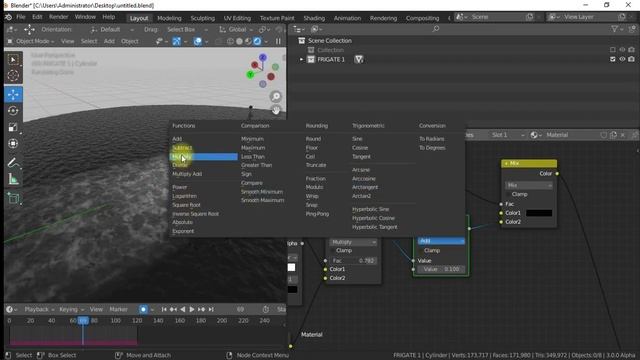Click the blue Z axis on navigation gizmo
Viewport: 640px width, 360px height.
[x=262, y=58]
